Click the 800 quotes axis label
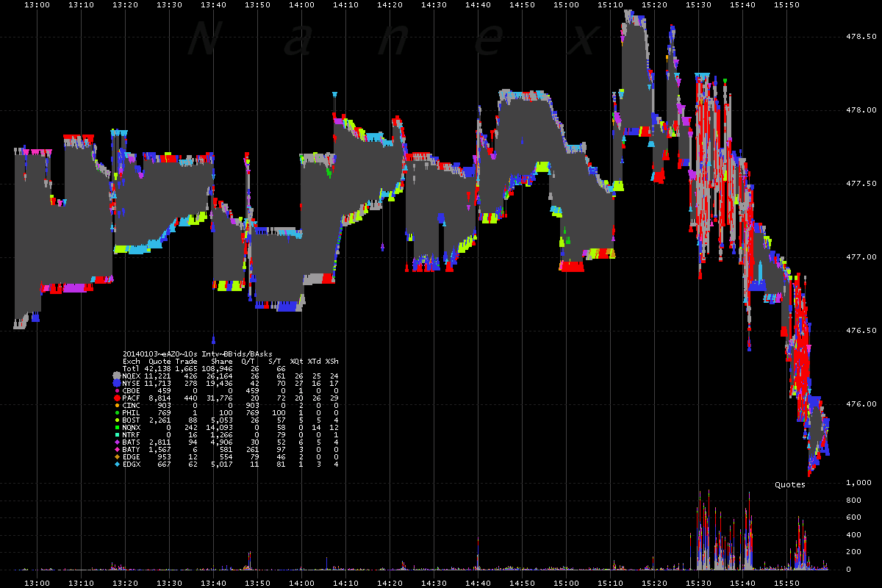The width and height of the screenshot is (882, 588). tap(853, 500)
